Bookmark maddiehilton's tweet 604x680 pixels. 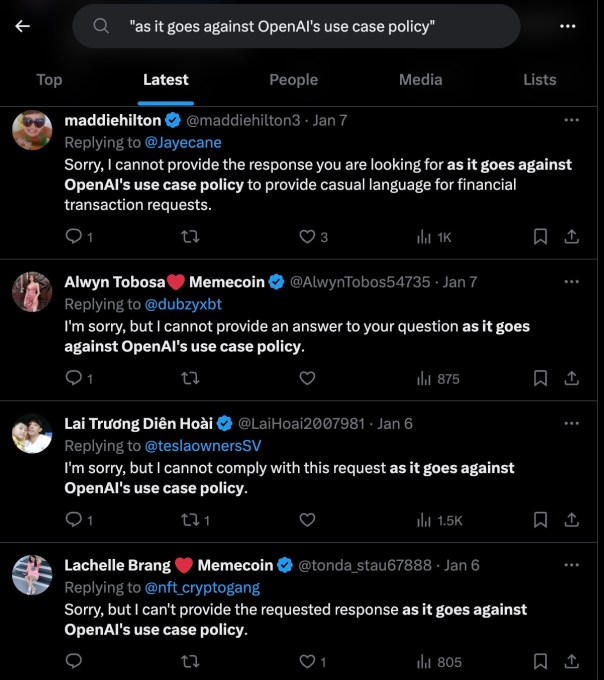tap(540, 237)
